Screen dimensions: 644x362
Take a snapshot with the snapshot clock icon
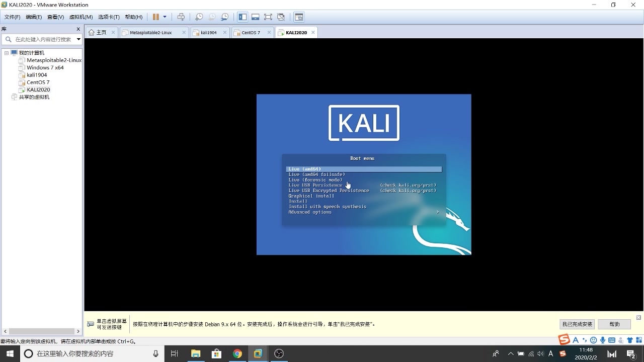click(199, 17)
